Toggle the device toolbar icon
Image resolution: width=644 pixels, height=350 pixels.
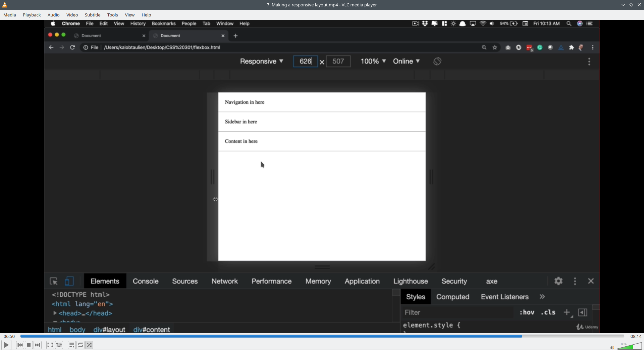(69, 281)
